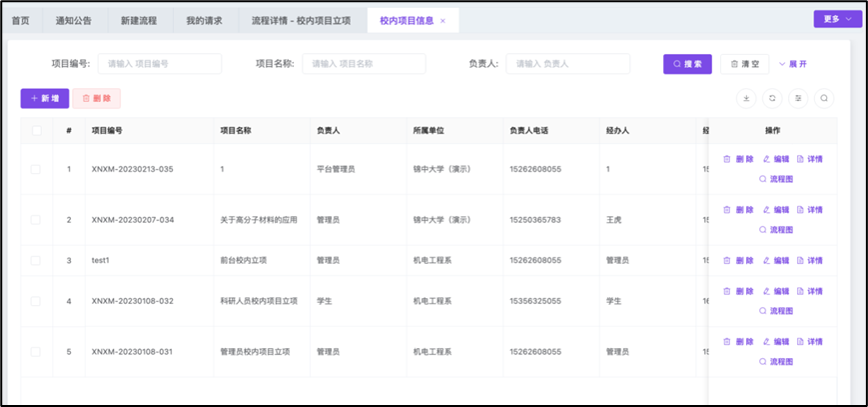Viewport: 868px width, 407px height.
Task: Click the round search icon above the table
Action: coord(824,98)
